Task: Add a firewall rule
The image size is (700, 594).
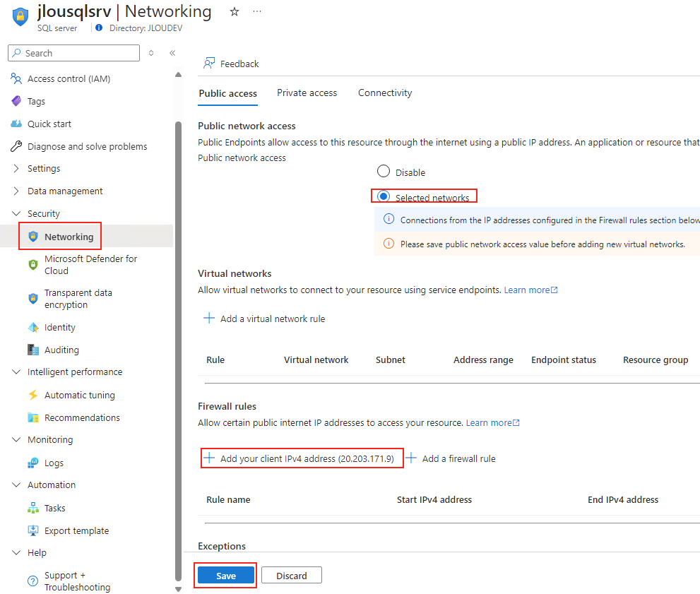Action: 451,459
